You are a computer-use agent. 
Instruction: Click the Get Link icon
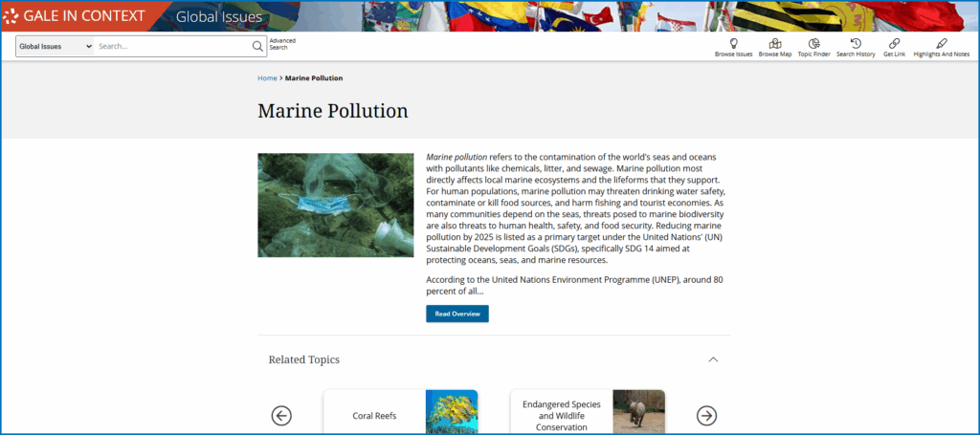coord(894,44)
